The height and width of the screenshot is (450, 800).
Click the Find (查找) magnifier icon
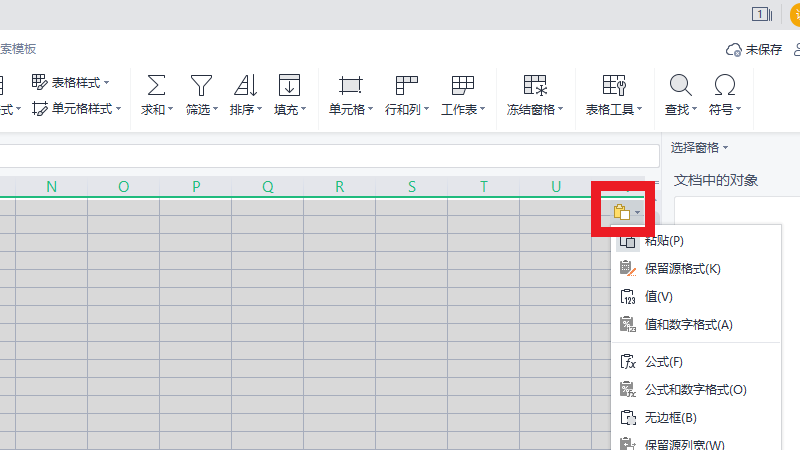click(x=680, y=85)
